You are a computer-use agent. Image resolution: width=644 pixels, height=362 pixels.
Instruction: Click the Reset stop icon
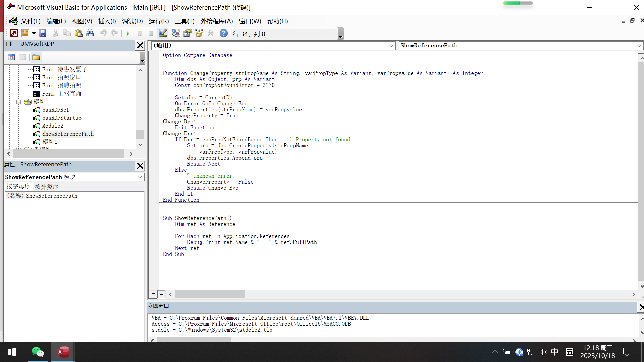(151, 33)
